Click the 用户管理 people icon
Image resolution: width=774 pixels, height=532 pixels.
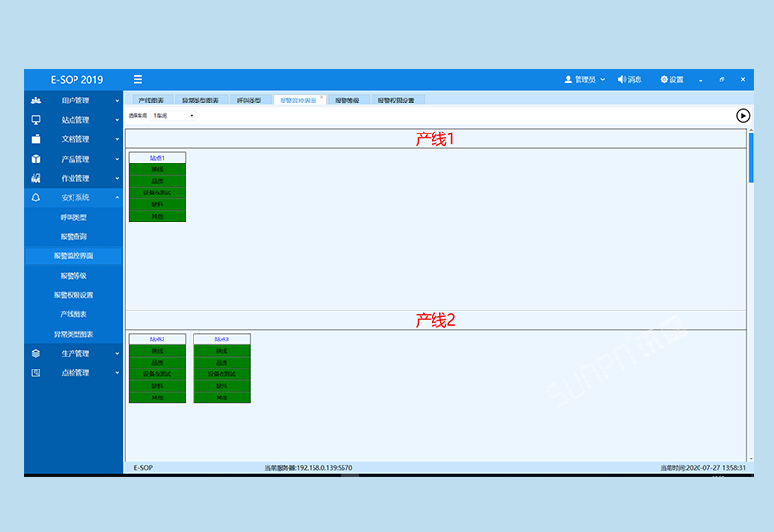coord(36,101)
